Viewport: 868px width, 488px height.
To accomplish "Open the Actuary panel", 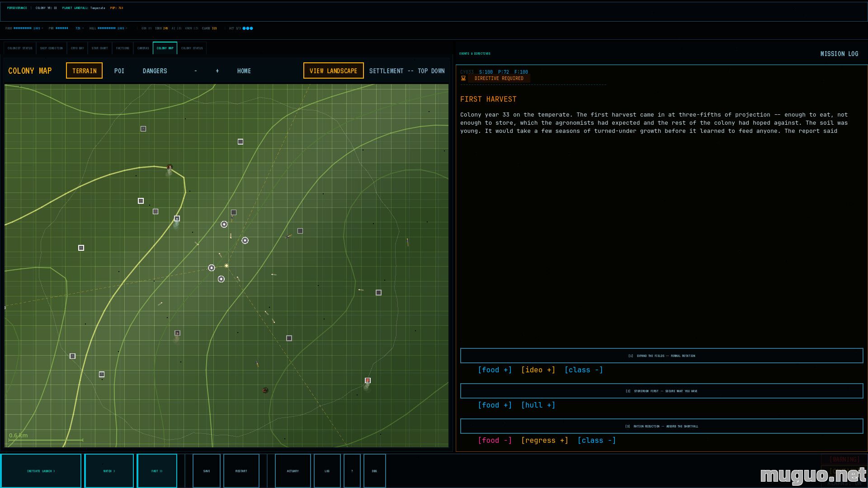I will pos(293,471).
